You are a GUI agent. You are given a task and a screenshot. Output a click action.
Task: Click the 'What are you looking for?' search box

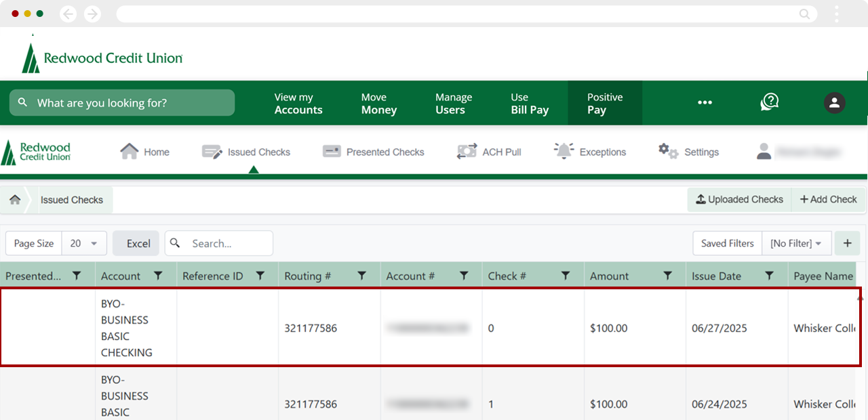122,103
